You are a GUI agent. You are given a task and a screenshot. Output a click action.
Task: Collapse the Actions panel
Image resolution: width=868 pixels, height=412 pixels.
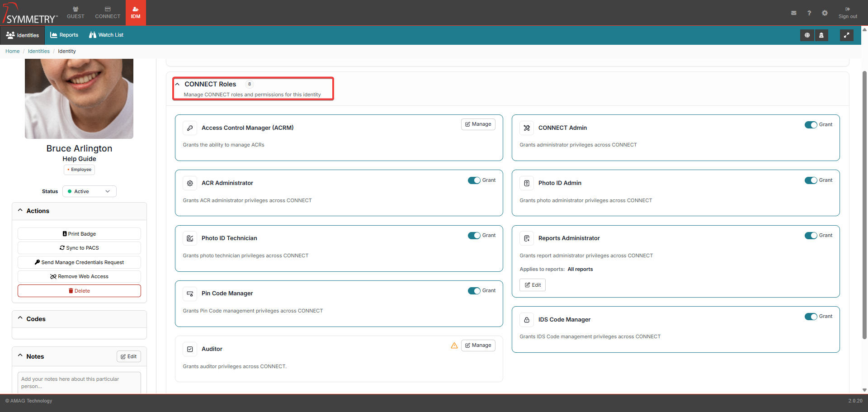pyautogui.click(x=20, y=211)
